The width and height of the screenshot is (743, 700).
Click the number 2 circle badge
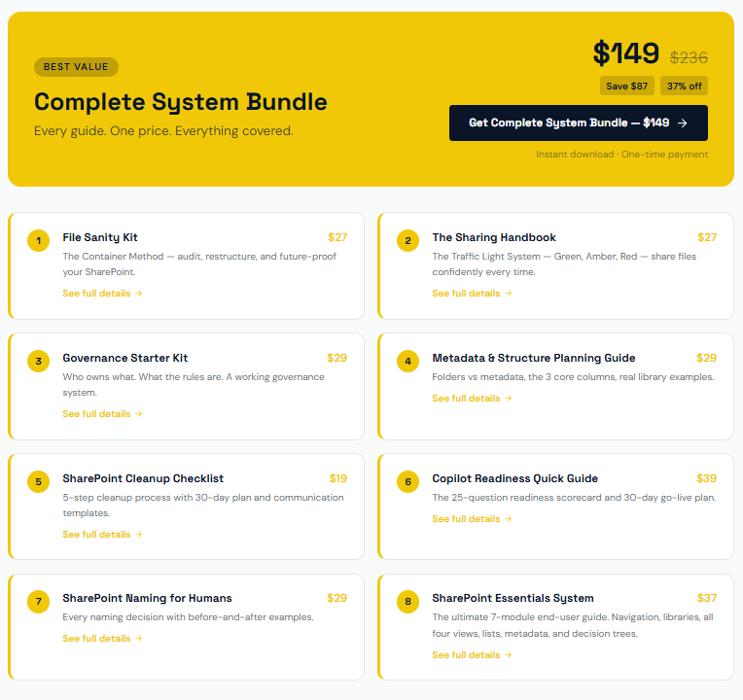click(x=407, y=241)
